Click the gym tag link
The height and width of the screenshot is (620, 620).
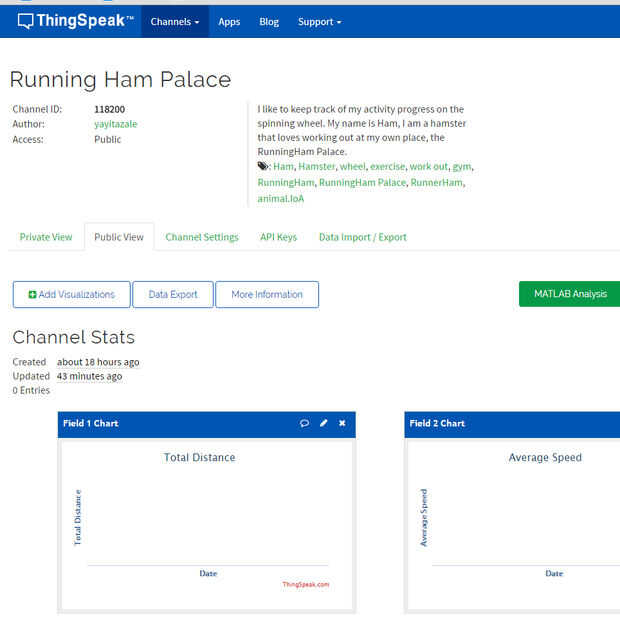coord(462,167)
